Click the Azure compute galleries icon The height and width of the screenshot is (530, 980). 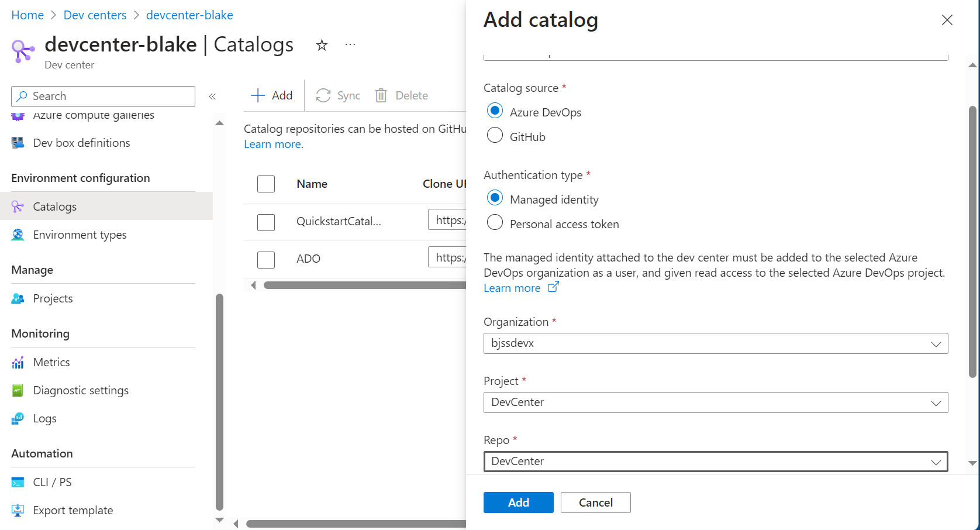(x=18, y=116)
